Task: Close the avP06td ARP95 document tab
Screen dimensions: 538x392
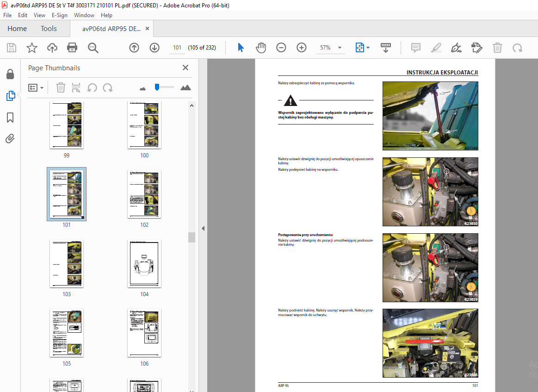Action: coord(147,29)
